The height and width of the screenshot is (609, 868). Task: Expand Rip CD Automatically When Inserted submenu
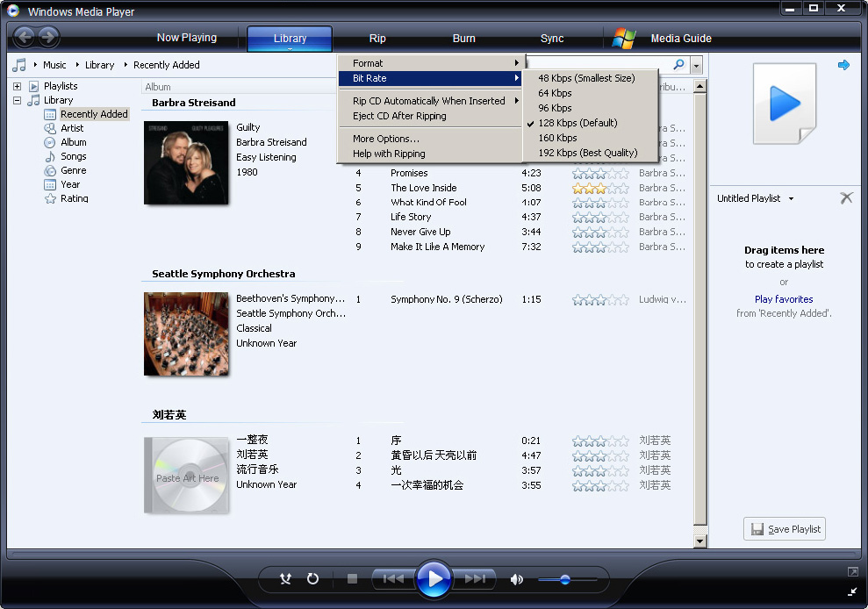coord(429,101)
